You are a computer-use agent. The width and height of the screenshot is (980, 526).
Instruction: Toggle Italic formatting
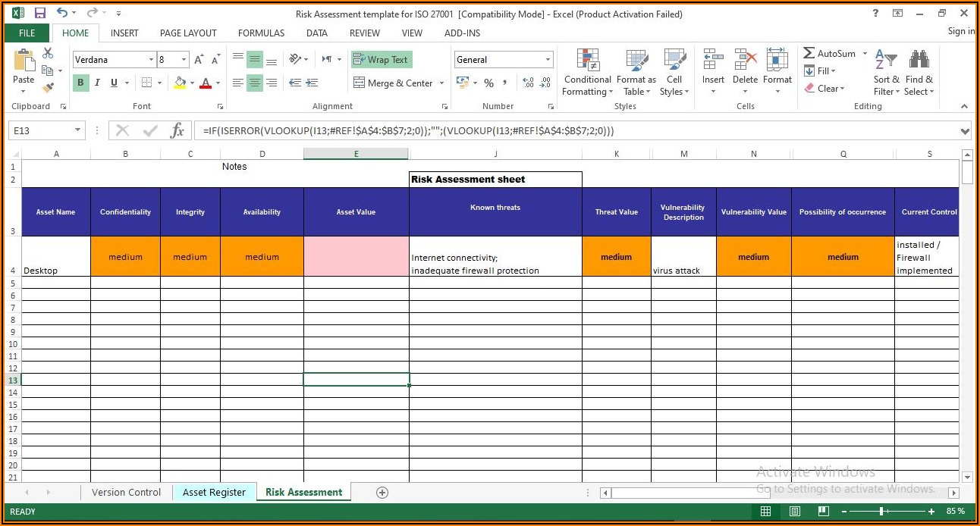98,83
